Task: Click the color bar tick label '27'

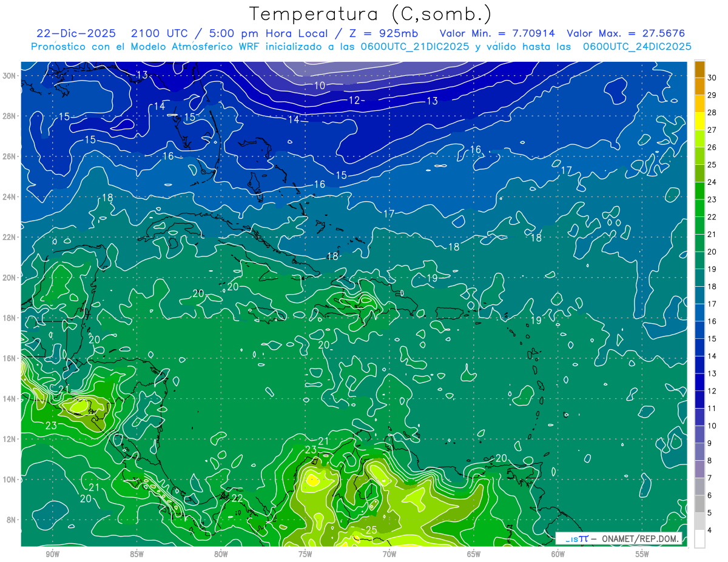Action: click(x=712, y=130)
